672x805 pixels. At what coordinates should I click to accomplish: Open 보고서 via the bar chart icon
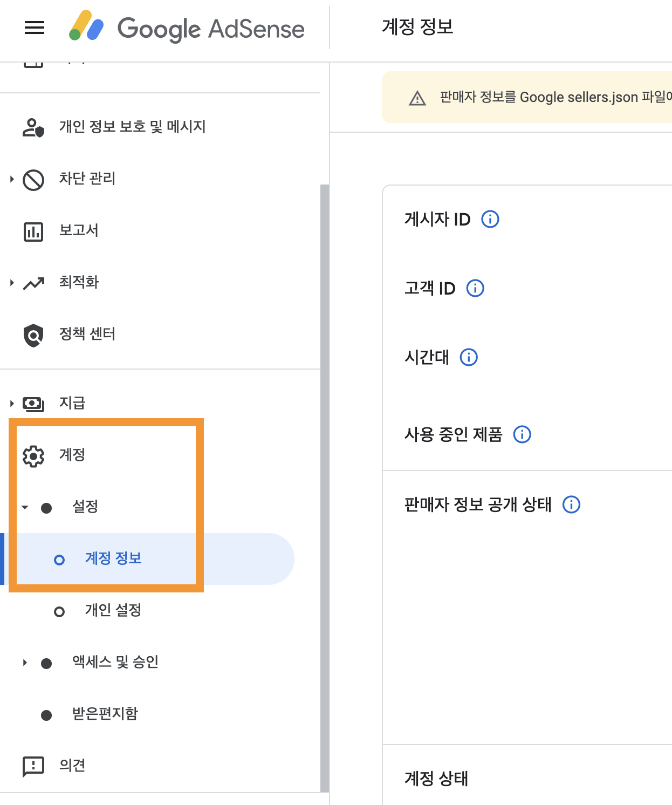point(33,231)
